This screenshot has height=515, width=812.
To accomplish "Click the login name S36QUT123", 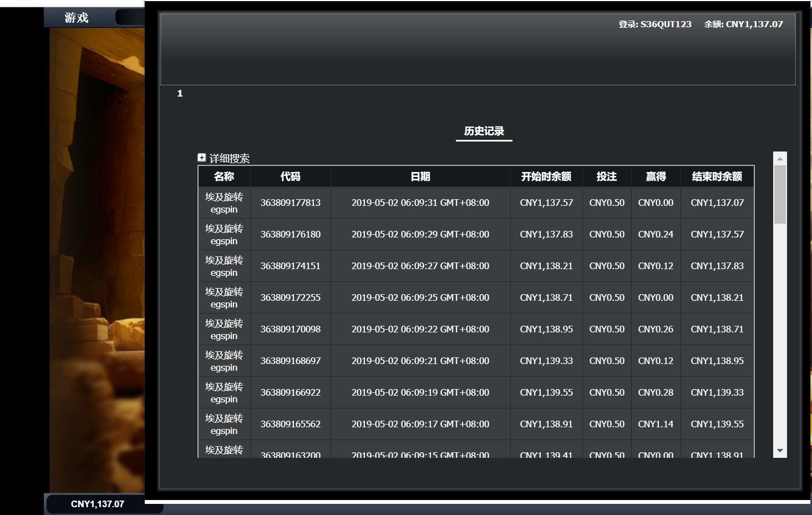I will click(x=666, y=24).
